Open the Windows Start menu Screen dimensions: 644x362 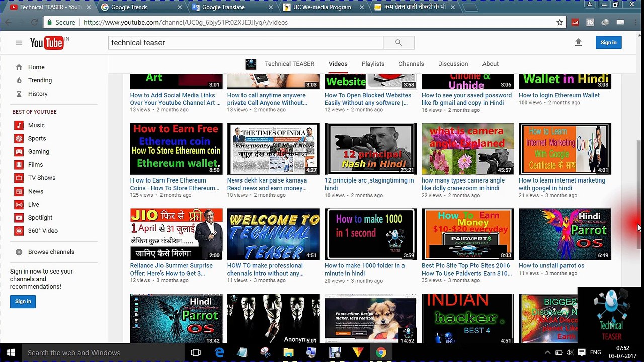pos(11,353)
